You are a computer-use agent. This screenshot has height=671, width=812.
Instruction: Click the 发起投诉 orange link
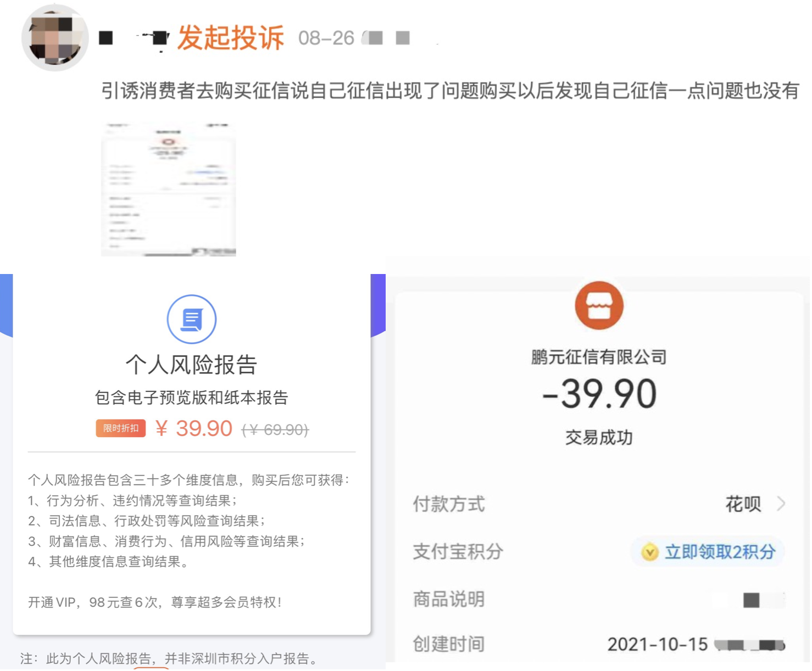230,38
